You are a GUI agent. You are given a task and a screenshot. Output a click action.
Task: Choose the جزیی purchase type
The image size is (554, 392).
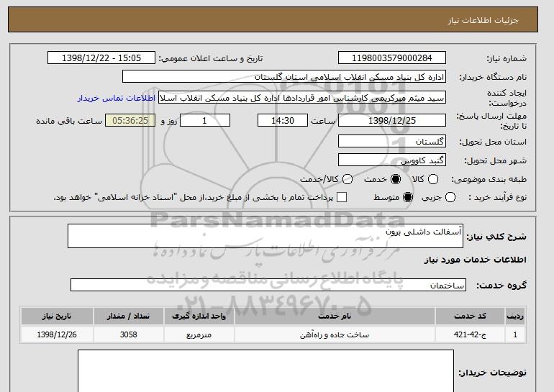coord(450,197)
